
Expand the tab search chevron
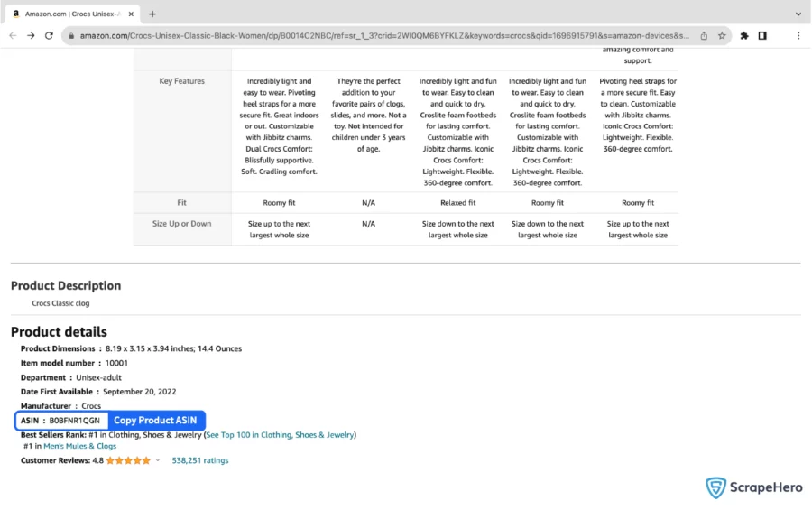798,14
